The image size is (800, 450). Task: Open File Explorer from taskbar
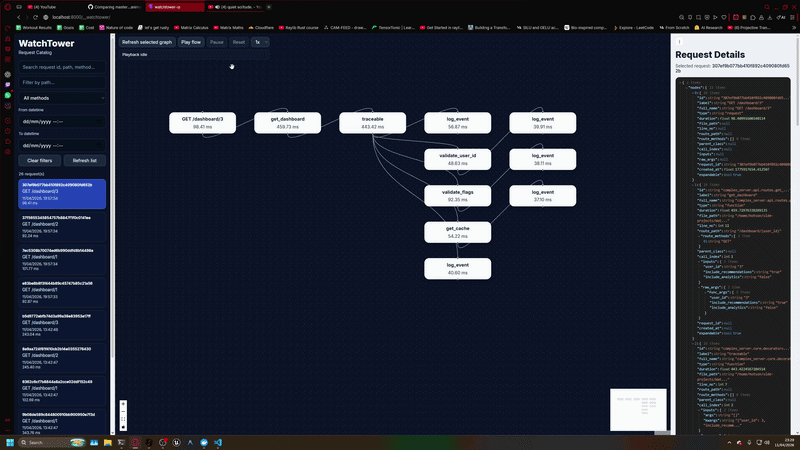[108, 442]
